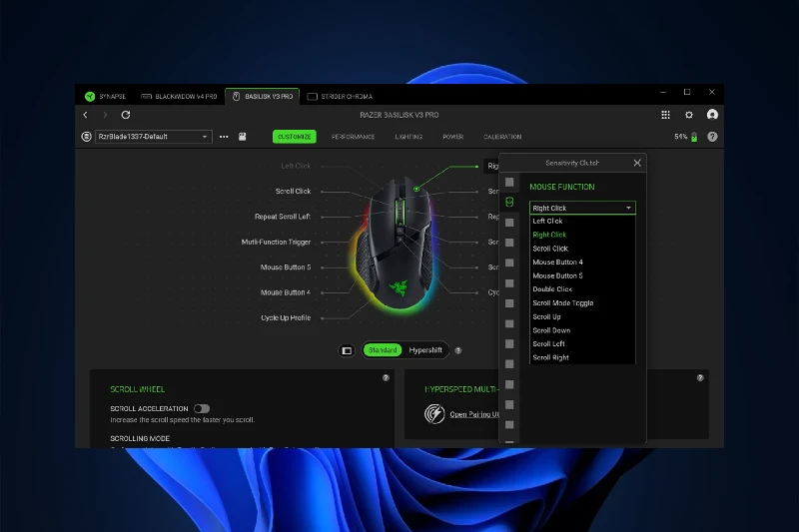
Task: Click the mouse function icon in side panel
Action: pyautogui.click(x=509, y=202)
